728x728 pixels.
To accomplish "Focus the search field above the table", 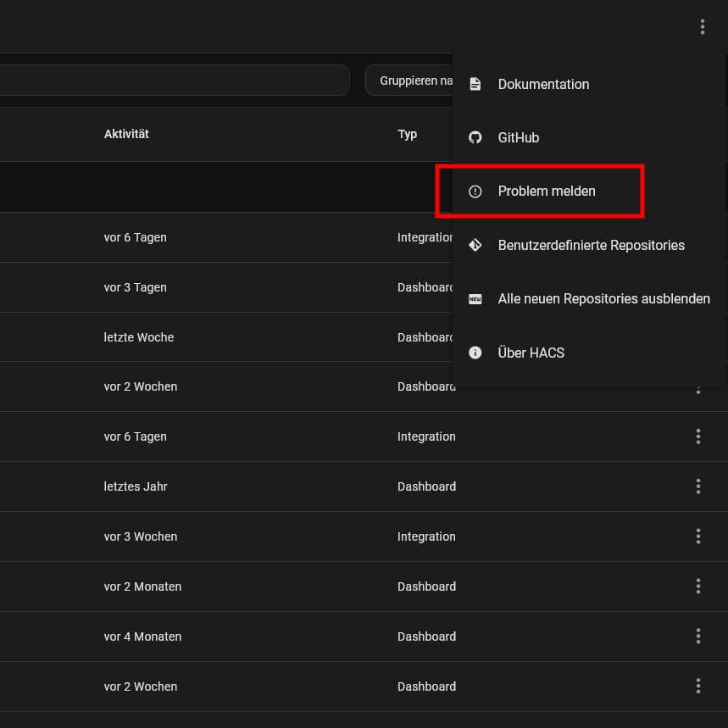I will [169, 81].
